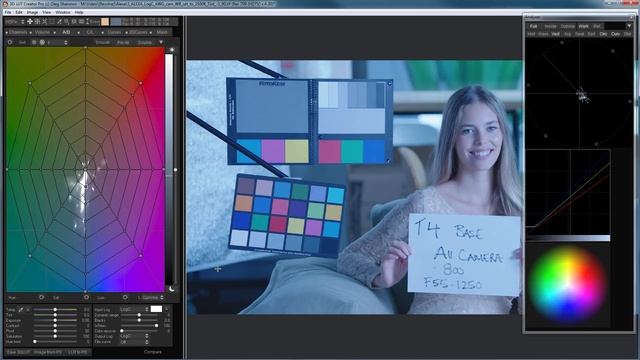Click the sun icon above luminance bar
Viewport: 640px width, 360px height.
(x=172, y=49)
